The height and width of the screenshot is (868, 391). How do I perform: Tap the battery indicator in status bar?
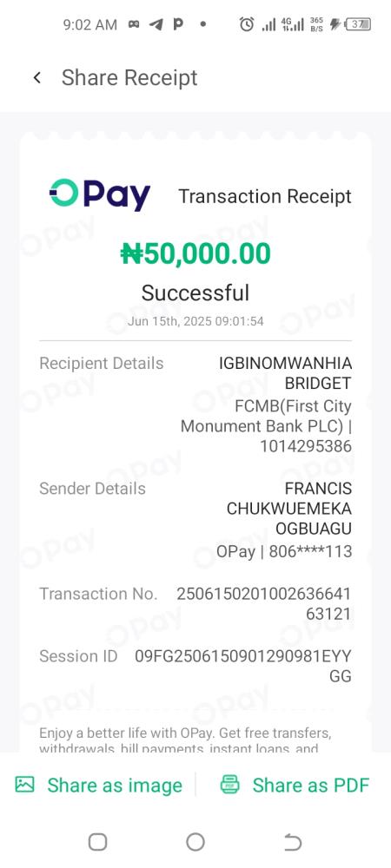[x=358, y=24]
